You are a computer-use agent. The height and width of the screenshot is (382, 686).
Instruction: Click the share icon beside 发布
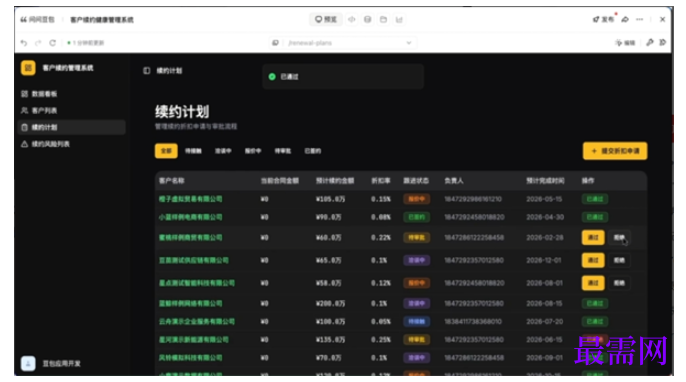(625, 19)
